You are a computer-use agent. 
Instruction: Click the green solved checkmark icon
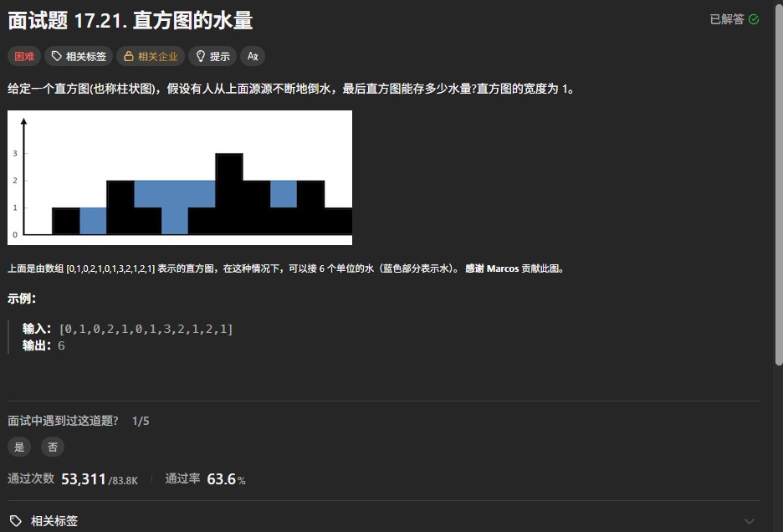(754, 19)
